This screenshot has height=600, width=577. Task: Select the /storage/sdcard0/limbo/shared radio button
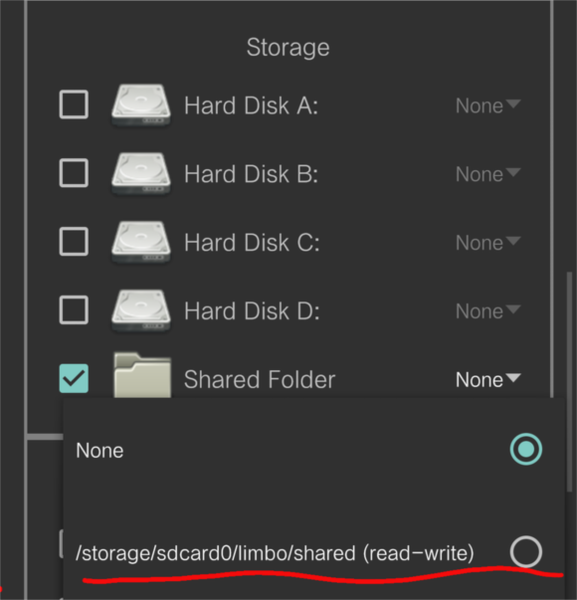click(526, 552)
